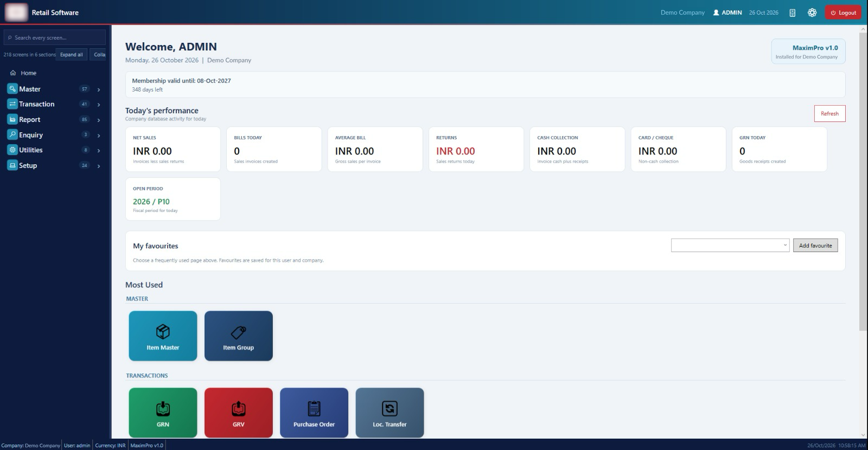Screen dimensions: 868x450
Task: Click the Report count badge 85
Action: 84,119
